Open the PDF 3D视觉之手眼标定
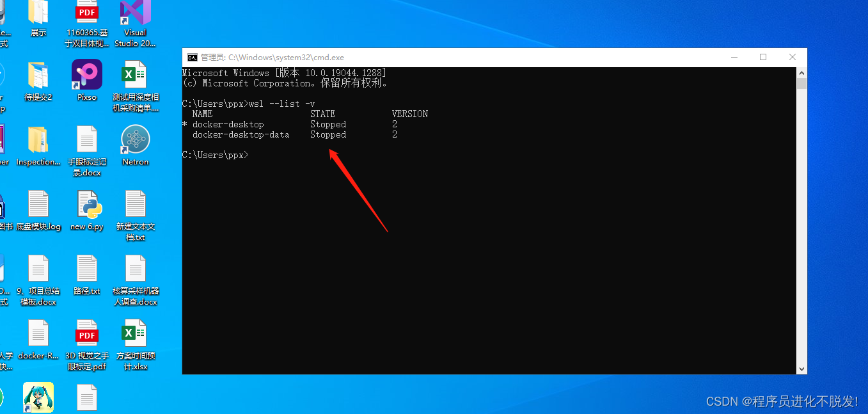 tap(86, 333)
